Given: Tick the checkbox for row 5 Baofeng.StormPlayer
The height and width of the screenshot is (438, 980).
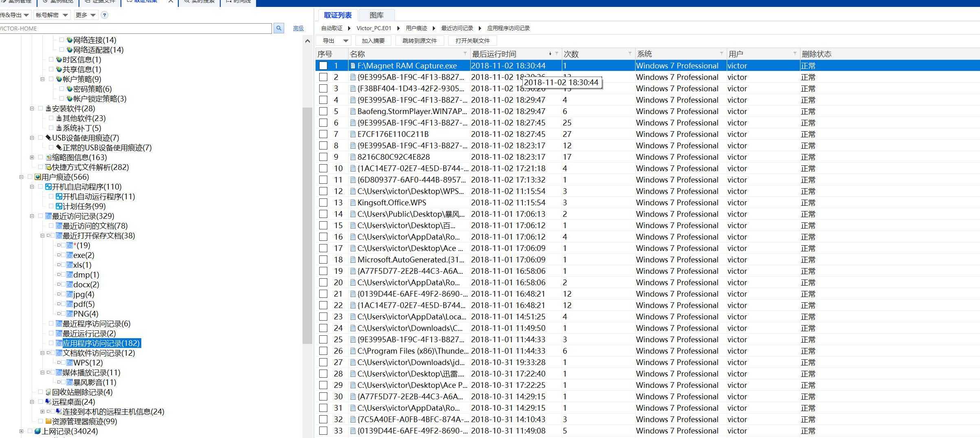Looking at the screenshot, I should point(323,111).
